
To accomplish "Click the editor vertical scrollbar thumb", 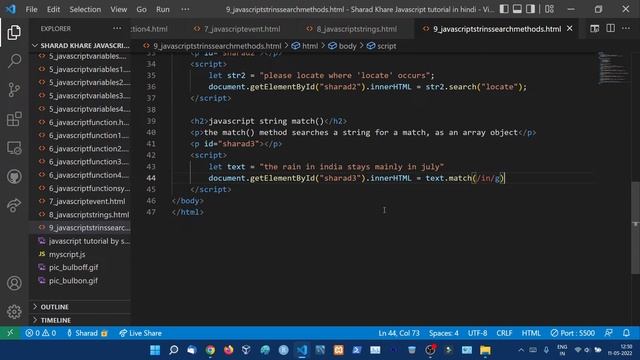I will coord(635,227).
